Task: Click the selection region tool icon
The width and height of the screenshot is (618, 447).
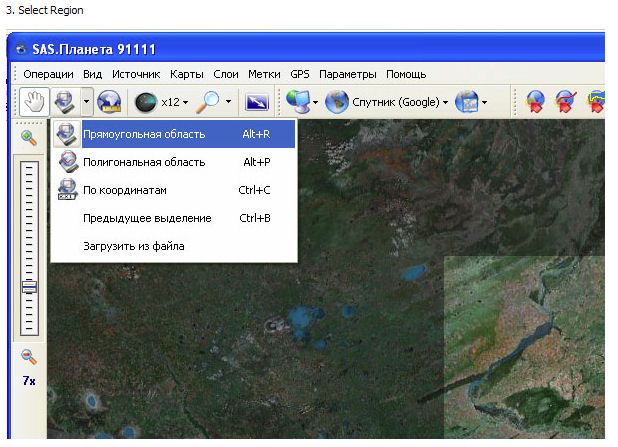Action: pyautogui.click(x=64, y=101)
